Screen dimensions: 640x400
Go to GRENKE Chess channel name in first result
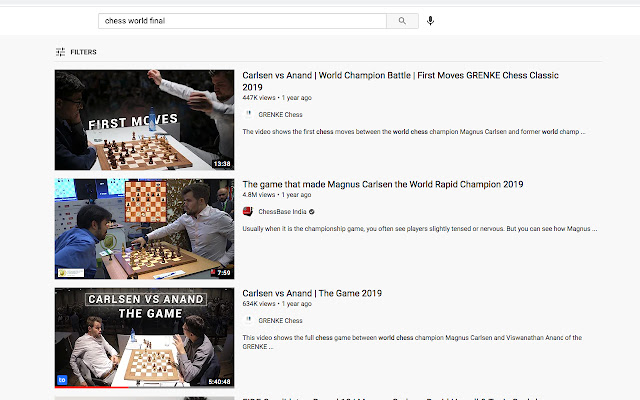280,114
